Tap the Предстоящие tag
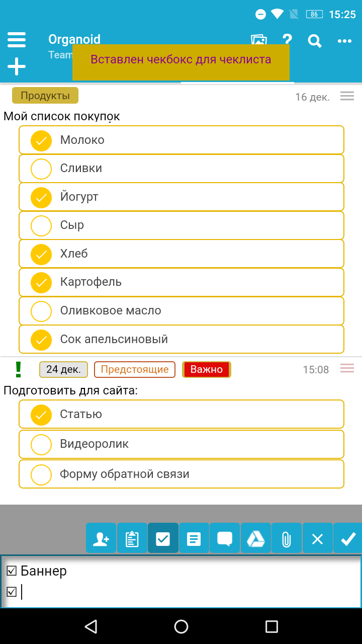This screenshot has height=644, width=362. (135, 369)
